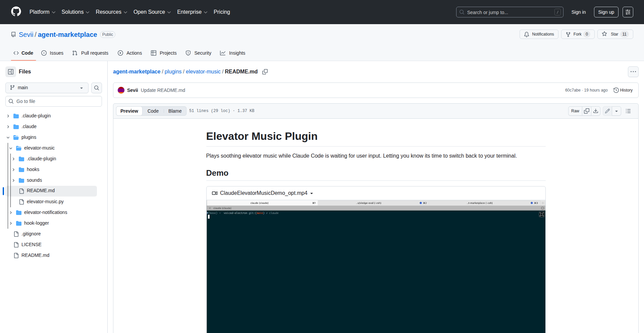Open the elevator-music breadcrumb link
The width and height of the screenshot is (644, 333).
click(203, 72)
